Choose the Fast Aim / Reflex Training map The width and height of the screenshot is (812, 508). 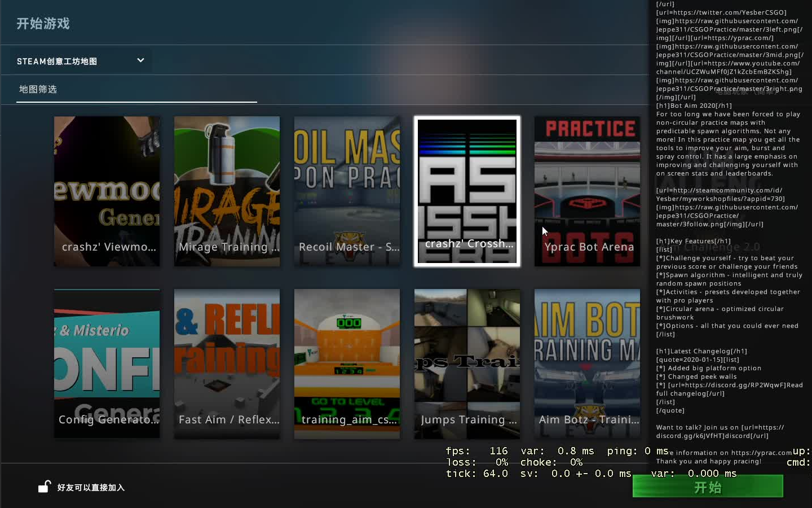[x=227, y=364]
